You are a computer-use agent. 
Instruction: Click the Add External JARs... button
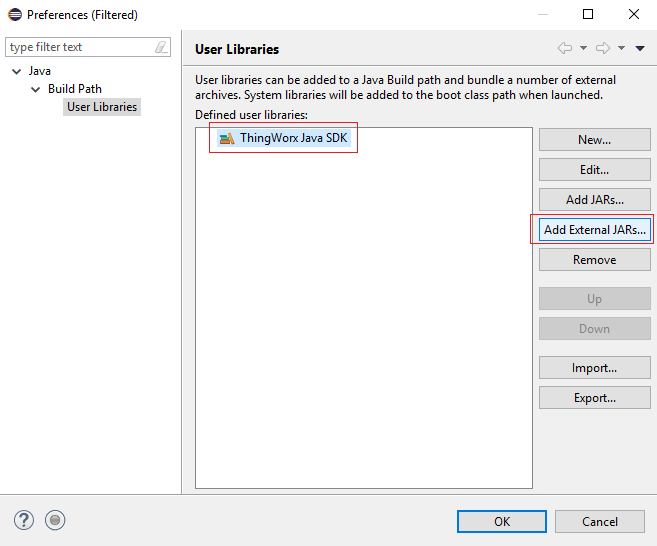(x=595, y=230)
